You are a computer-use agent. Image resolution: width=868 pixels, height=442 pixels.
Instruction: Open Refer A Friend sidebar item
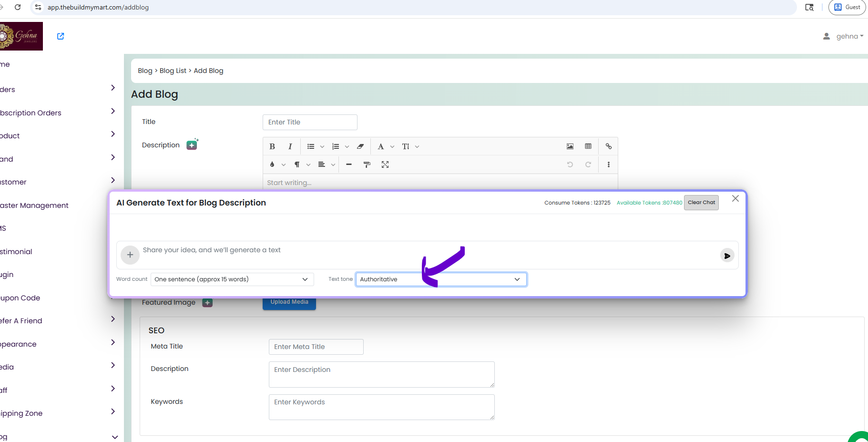[x=21, y=321]
